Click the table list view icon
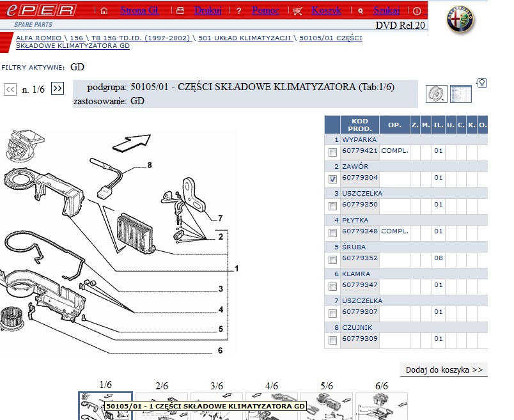The height and width of the screenshot is (420, 514). click(461, 94)
